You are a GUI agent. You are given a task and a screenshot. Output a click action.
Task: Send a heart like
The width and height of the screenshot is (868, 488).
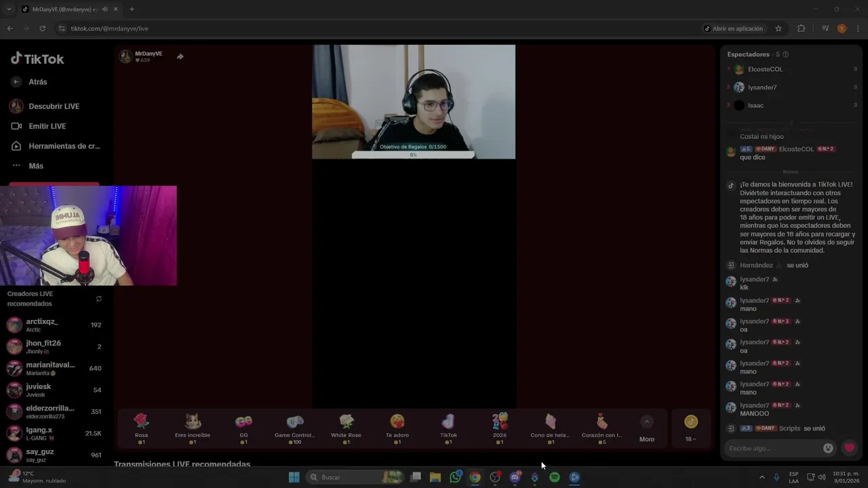(849, 448)
